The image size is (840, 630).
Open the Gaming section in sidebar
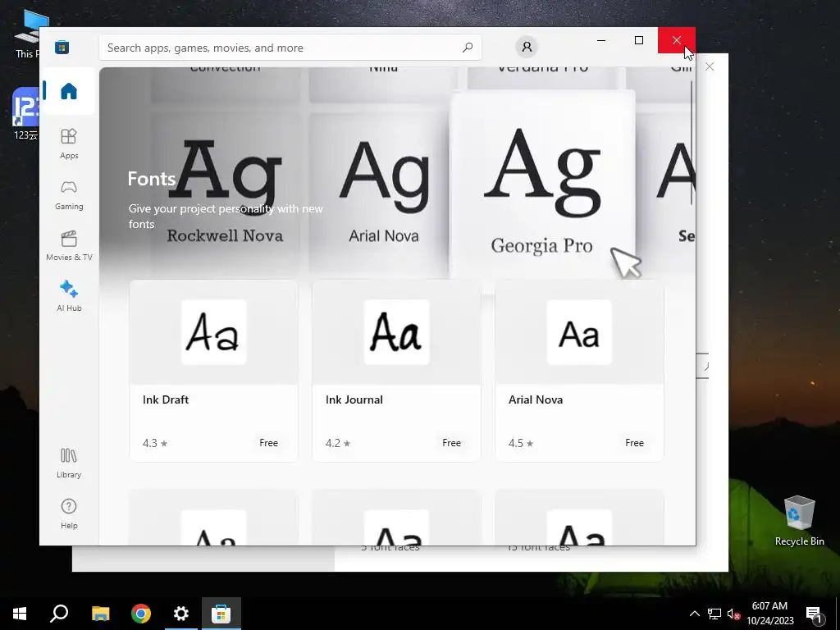pos(69,194)
